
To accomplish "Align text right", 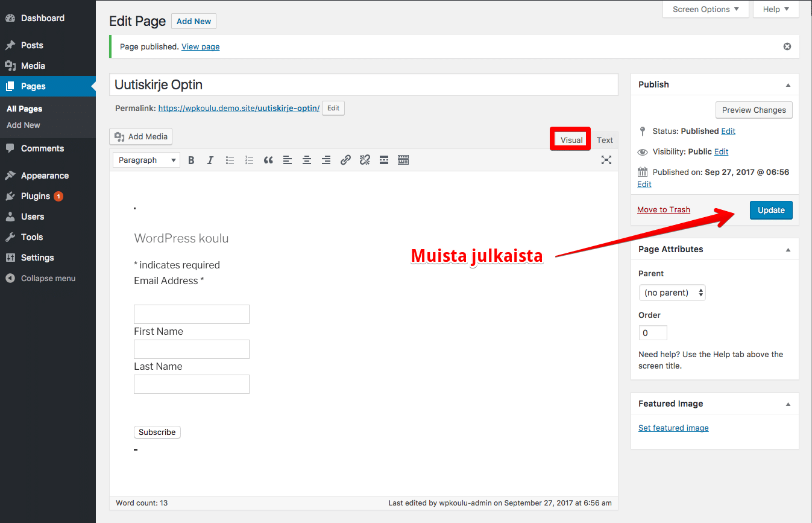I will [326, 160].
